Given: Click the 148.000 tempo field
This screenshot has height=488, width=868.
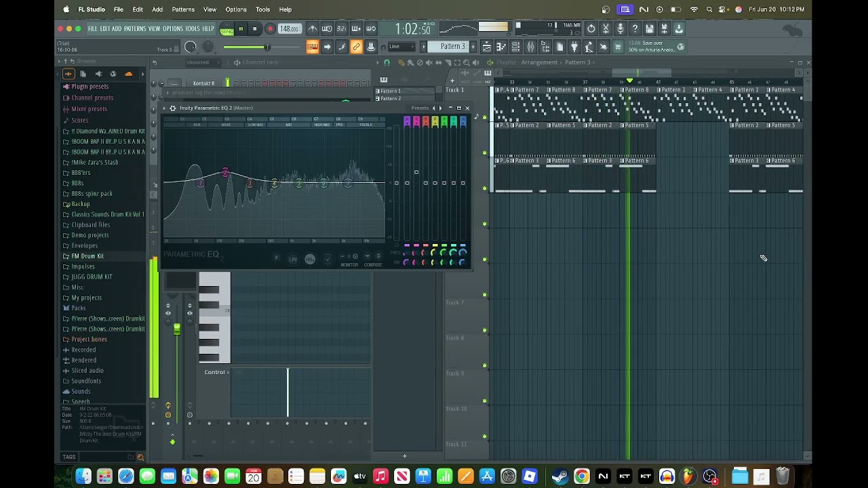Looking at the screenshot, I should pyautogui.click(x=290, y=29).
